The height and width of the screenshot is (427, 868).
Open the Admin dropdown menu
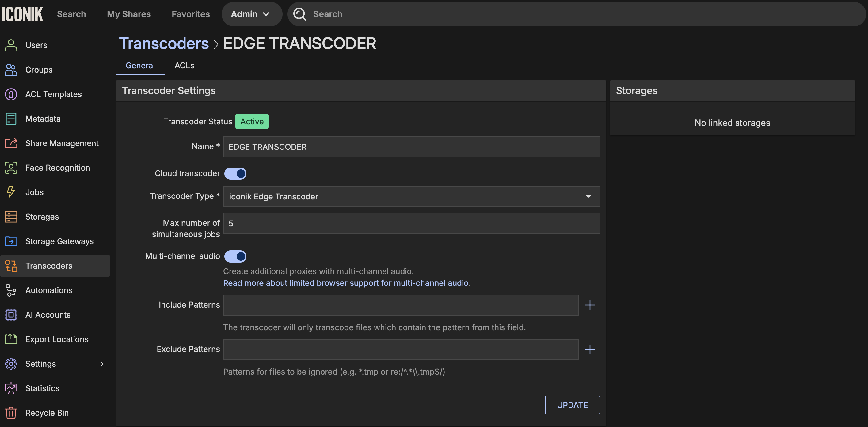click(x=251, y=14)
